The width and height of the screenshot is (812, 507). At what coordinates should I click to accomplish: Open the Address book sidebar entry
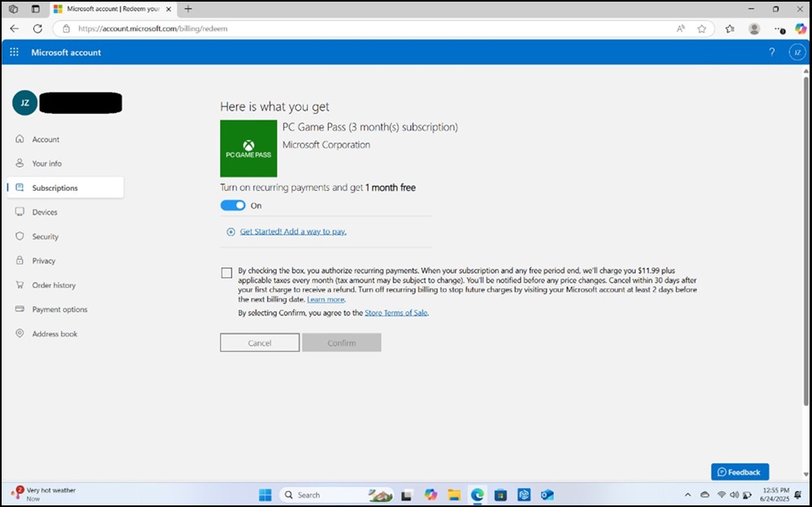[x=54, y=334]
